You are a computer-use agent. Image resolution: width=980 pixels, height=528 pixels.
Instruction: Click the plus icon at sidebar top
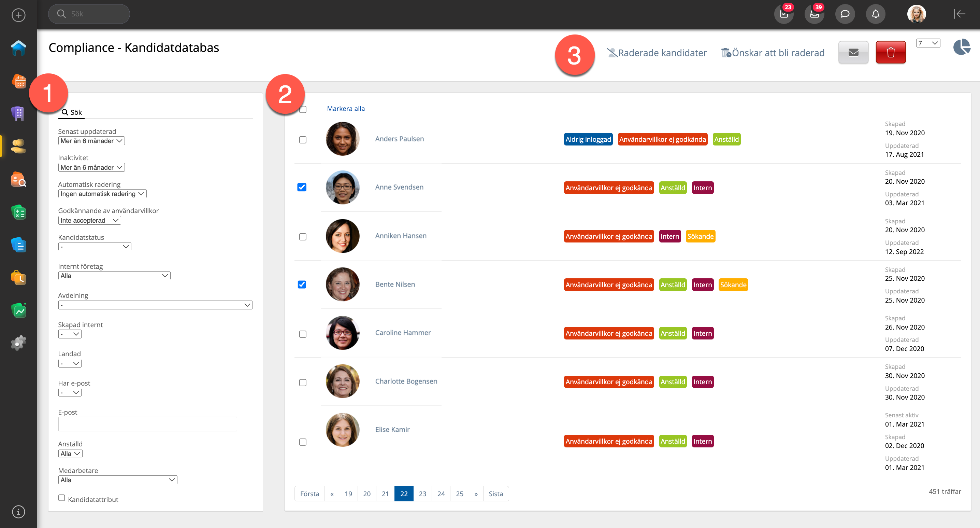pyautogui.click(x=18, y=15)
